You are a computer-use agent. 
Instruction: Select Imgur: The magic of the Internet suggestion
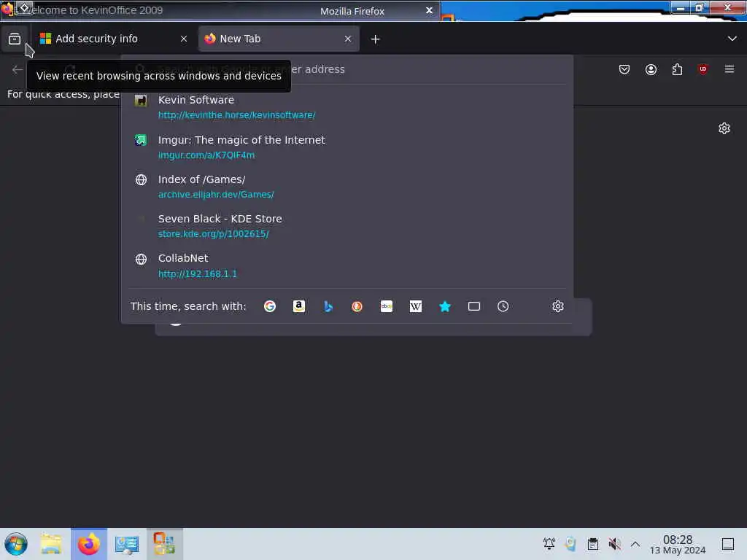tap(347, 147)
